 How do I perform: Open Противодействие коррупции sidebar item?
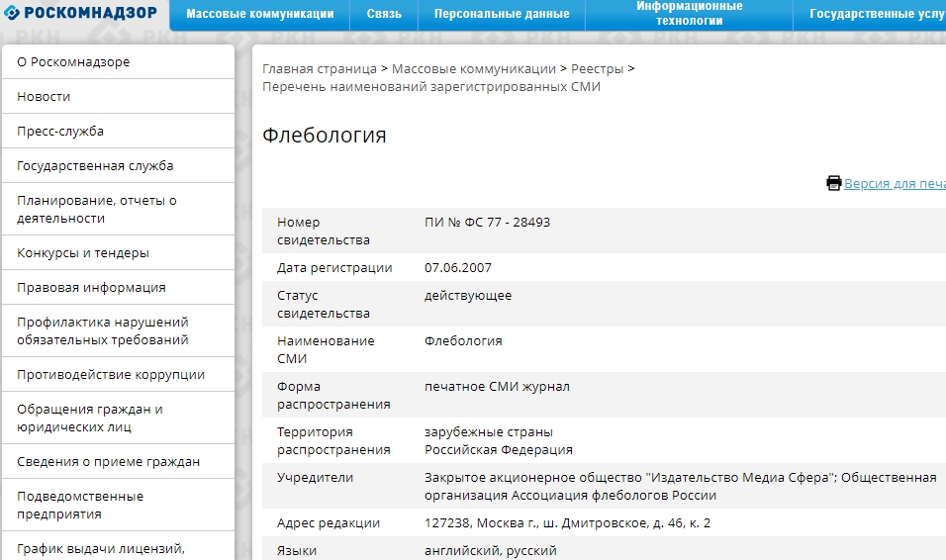119,374
